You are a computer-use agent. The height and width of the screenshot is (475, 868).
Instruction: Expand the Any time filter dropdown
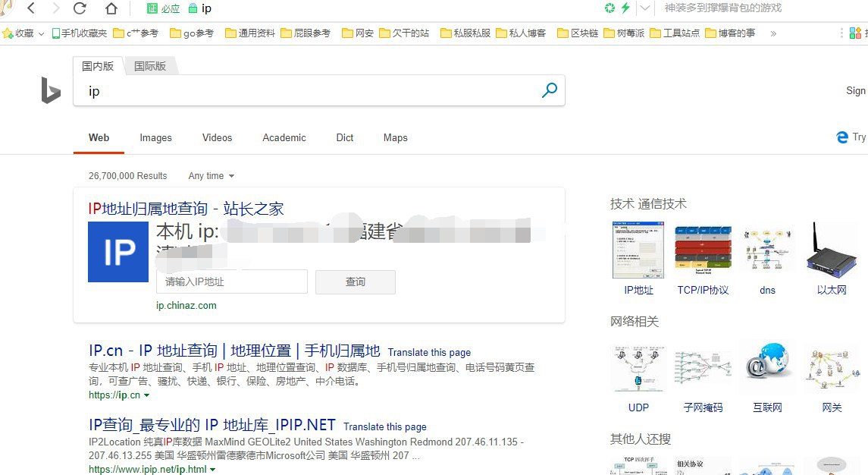212,175
